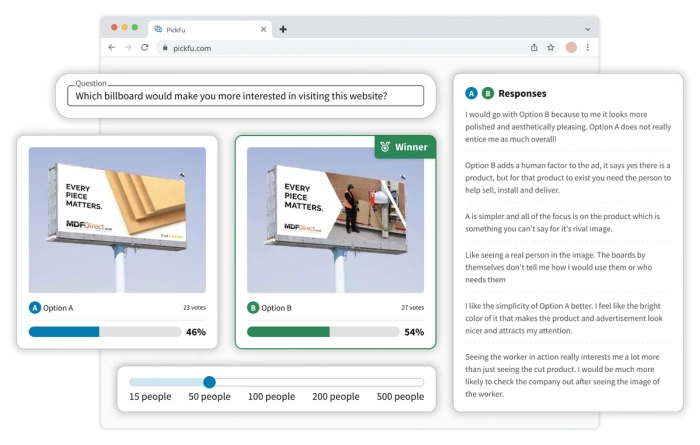Select 200 people audience size
This screenshot has width=700, height=445.
(336, 396)
